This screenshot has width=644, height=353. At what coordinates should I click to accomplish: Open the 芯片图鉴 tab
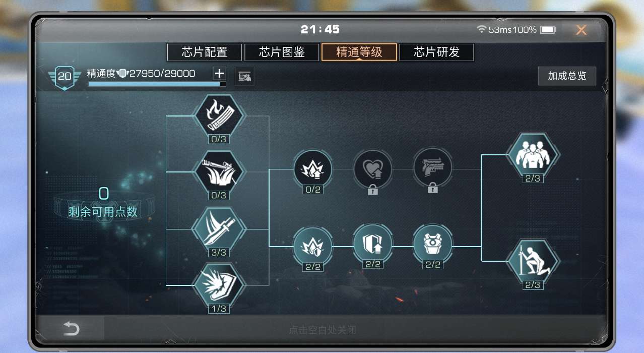coord(282,52)
